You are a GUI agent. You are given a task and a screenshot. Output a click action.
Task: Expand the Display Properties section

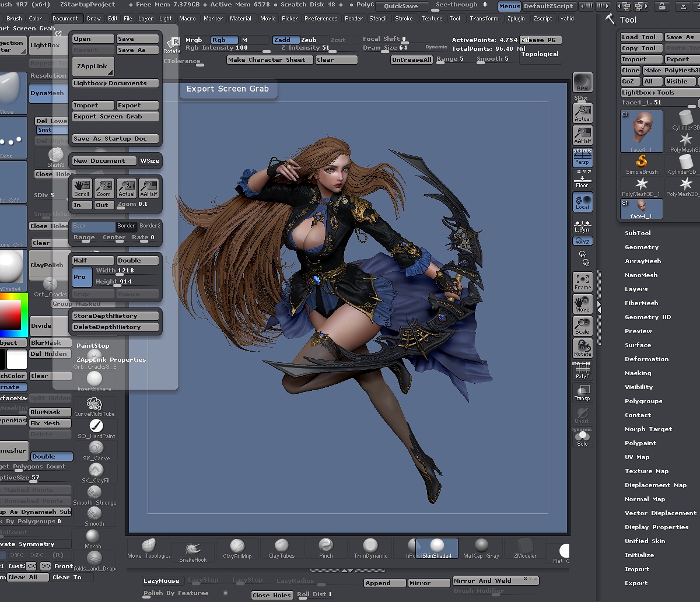pos(657,527)
